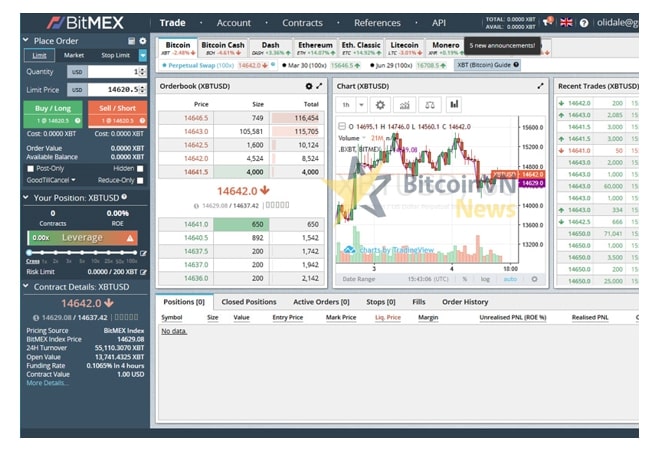Select Jun 29 (100x) contract
Image resolution: width=656 pixels, height=450 pixels.
click(408, 65)
